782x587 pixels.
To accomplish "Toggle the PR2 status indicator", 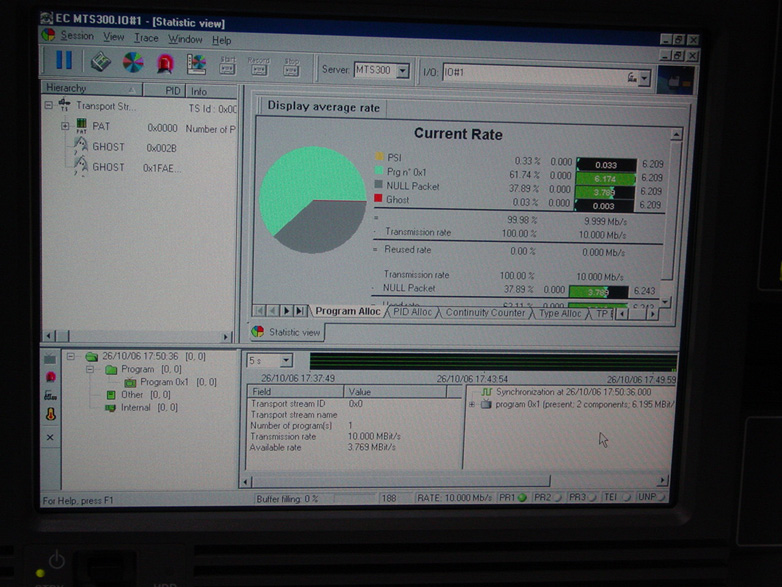I will click(544, 497).
